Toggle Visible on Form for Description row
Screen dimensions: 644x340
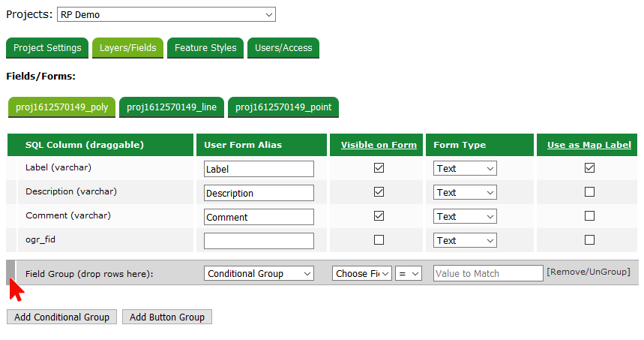[x=379, y=192]
